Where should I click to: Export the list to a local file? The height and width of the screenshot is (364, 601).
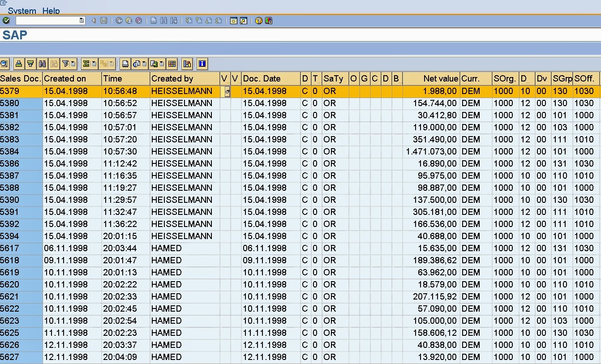pyautogui.click(x=155, y=64)
